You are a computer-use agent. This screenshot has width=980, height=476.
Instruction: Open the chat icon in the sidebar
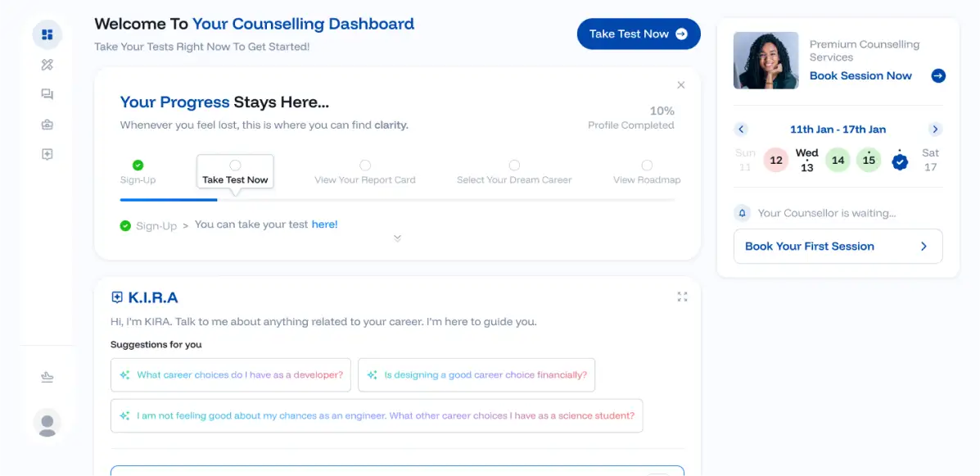[47, 93]
